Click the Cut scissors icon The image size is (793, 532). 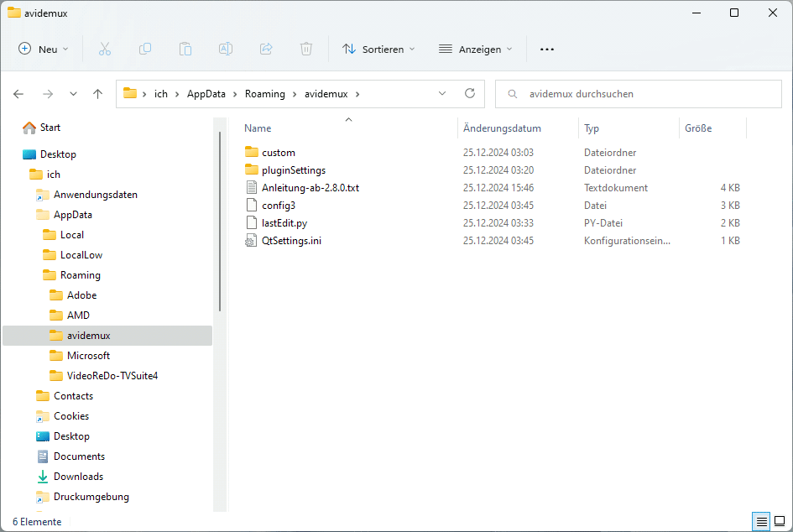[x=105, y=49]
